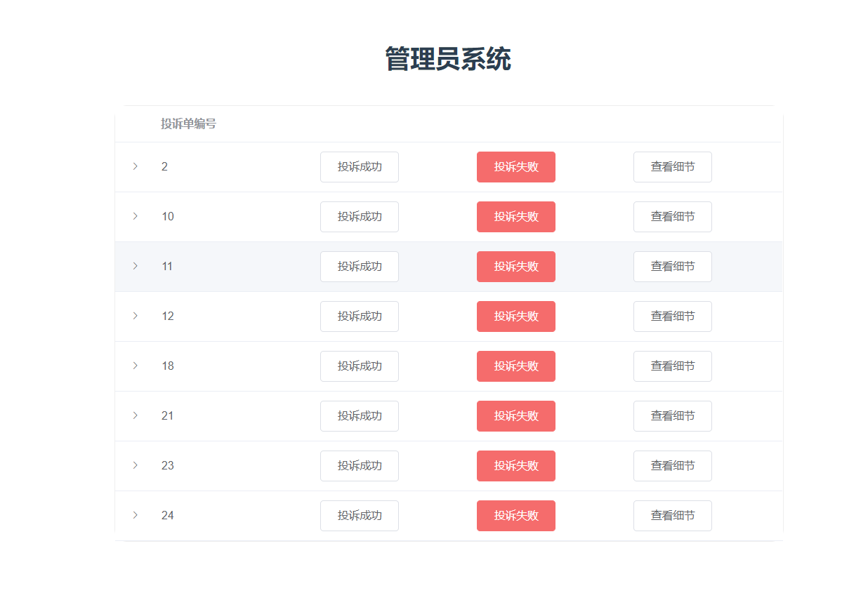Screen dimensions: 868x600
Task: Reject complaint 18 via 投诉失败
Action: coord(516,366)
